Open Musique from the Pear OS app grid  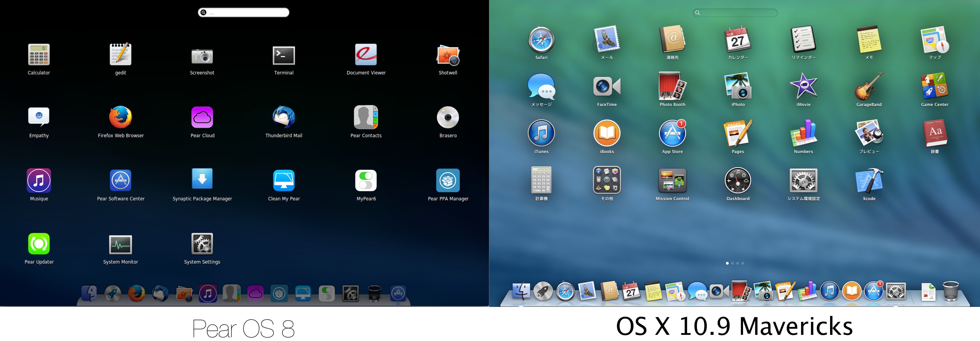coord(39,180)
